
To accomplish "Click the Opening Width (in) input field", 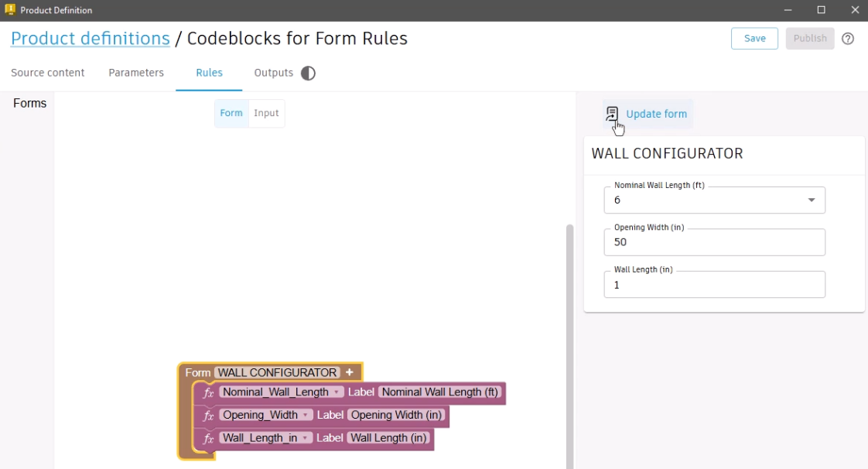I will tap(714, 242).
